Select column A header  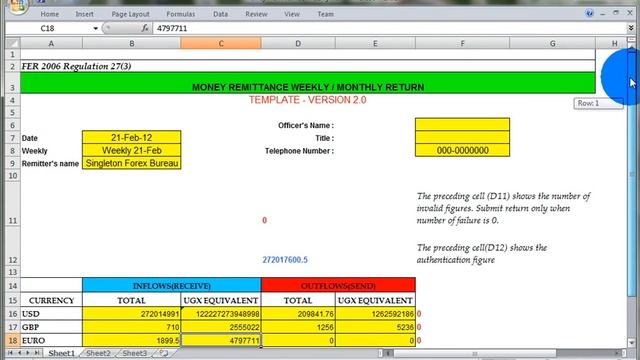51,43
